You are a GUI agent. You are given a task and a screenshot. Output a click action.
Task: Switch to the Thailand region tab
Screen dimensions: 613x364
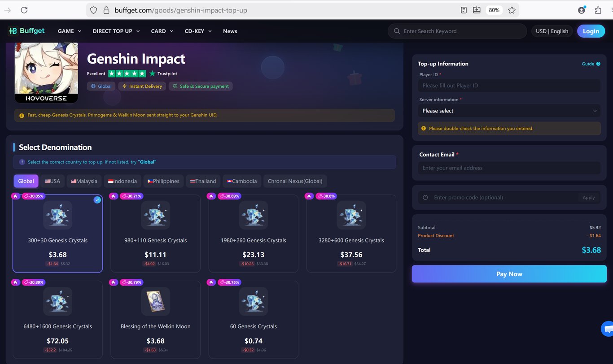[203, 181]
